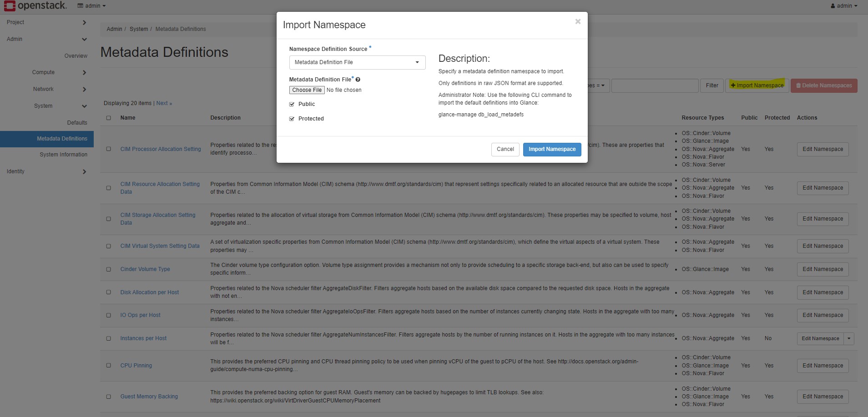Click the Admin breadcrumb
The height and width of the screenshot is (417, 868).
pos(115,29)
